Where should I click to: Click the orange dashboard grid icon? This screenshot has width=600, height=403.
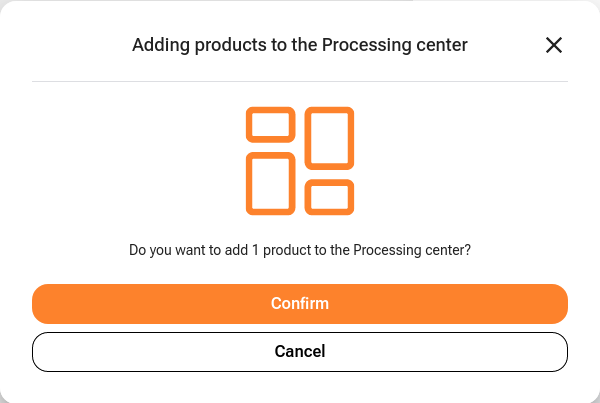[300, 161]
